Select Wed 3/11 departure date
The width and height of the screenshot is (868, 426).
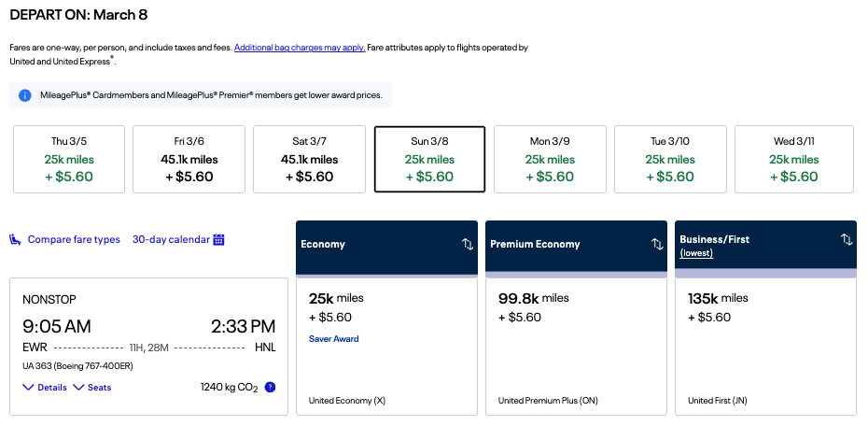pyautogui.click(x=792, y=160)
